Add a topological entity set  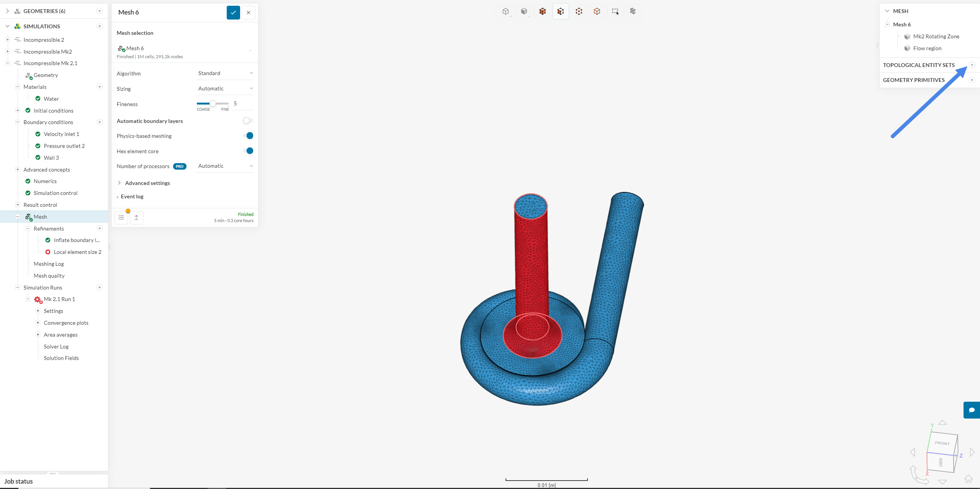972,65
